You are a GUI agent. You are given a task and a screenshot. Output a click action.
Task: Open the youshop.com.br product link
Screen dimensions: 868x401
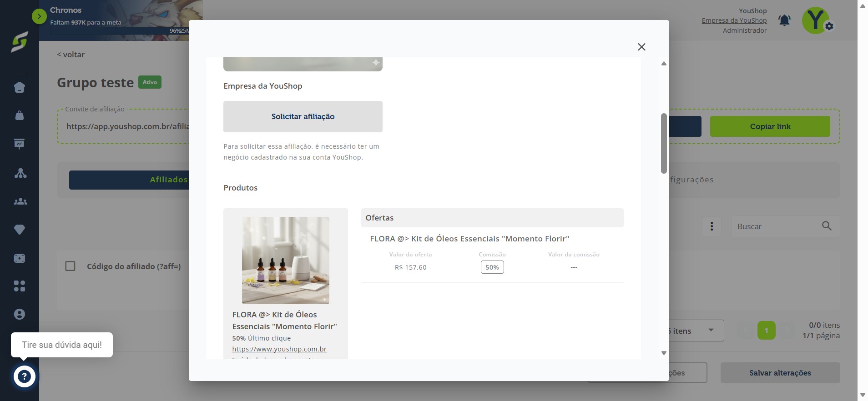279,349
